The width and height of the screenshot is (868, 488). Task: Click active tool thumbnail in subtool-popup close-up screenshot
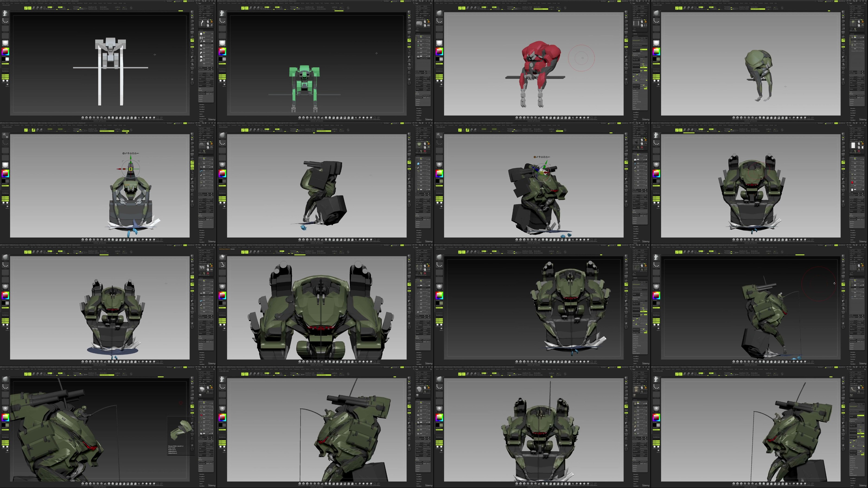(x=202, y=389)
